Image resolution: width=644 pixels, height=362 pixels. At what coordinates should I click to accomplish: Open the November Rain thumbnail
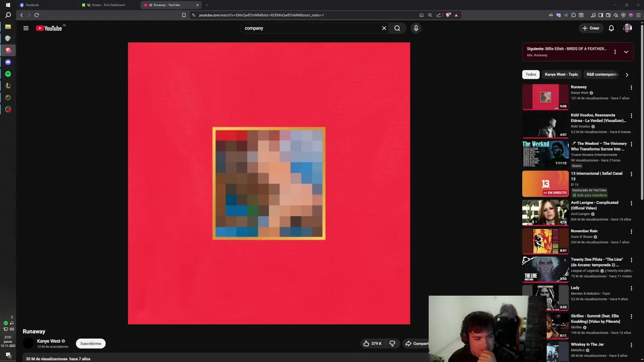tap(545, 241)
